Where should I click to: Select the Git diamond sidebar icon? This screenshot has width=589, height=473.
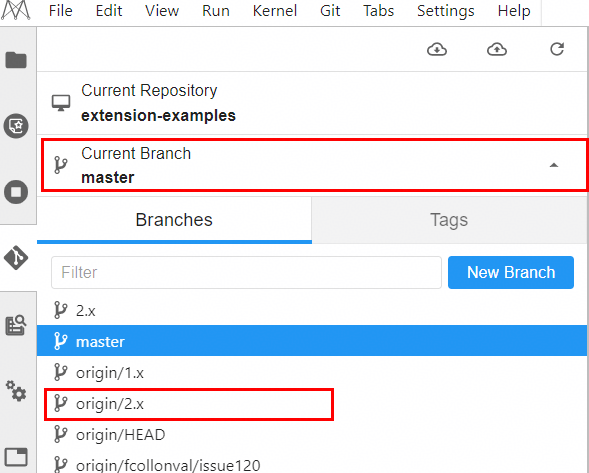pyautogui.click(x=16, y=258)
